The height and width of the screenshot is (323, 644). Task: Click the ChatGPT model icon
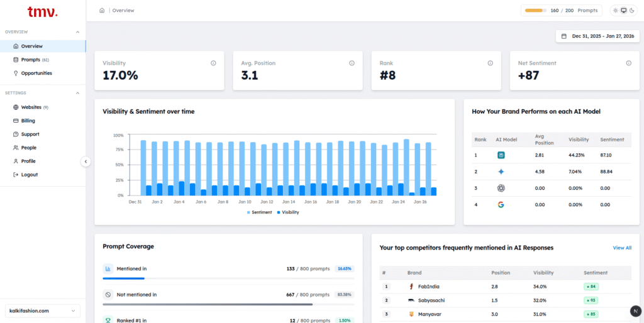pos(501,188)
